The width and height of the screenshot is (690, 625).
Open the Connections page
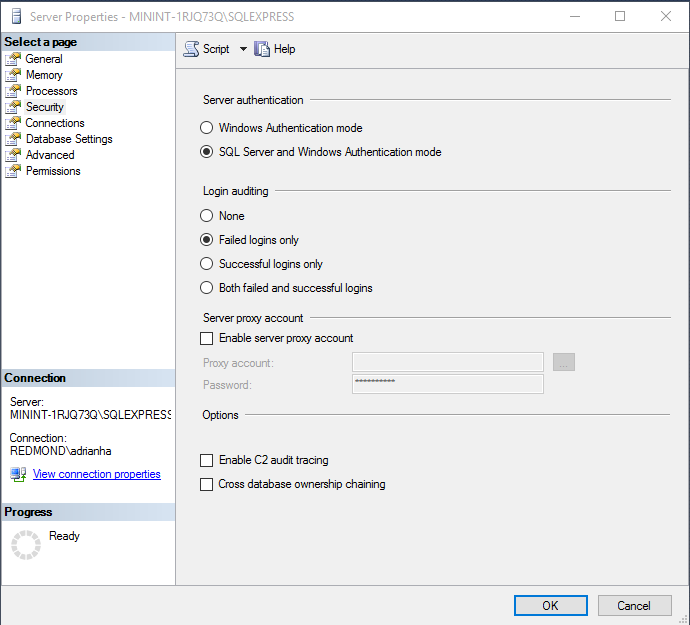point(55,123)
